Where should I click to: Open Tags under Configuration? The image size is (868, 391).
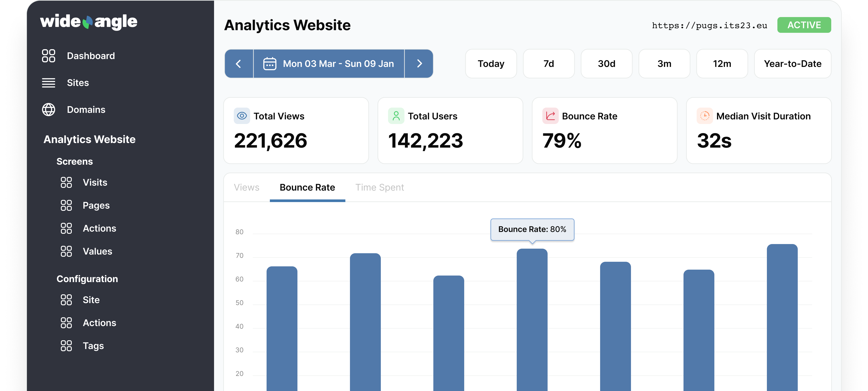(93, 346)
